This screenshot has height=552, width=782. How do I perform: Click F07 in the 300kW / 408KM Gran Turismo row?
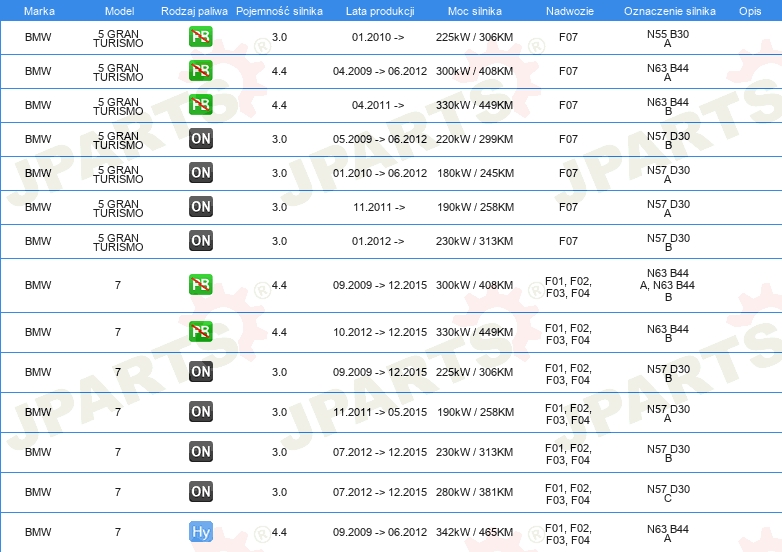(568, 71)
